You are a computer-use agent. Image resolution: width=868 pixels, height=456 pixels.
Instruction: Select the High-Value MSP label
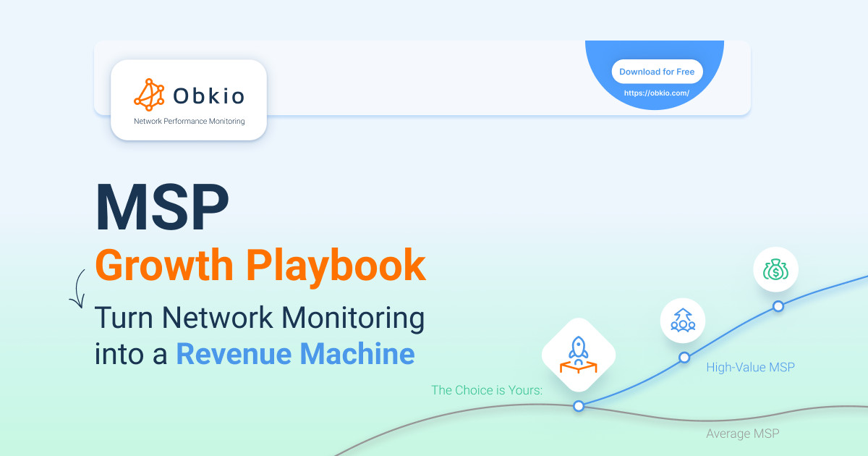click(x=751, y=367)
